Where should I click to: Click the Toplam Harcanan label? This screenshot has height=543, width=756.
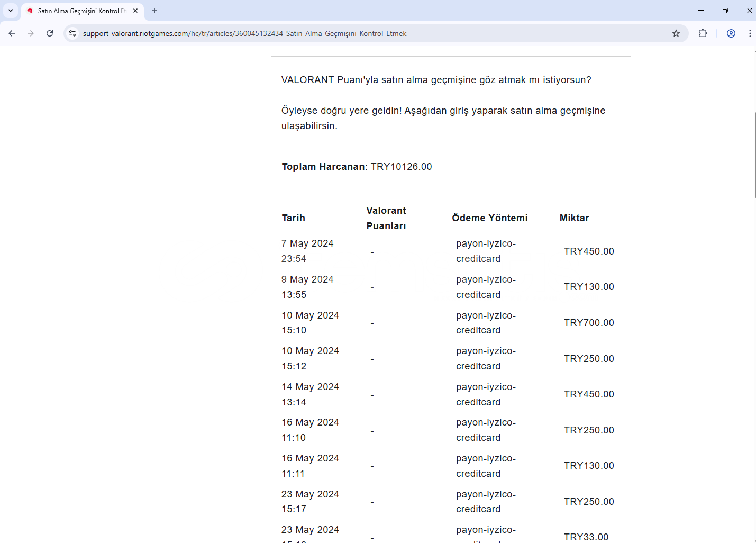click(323, 167)
